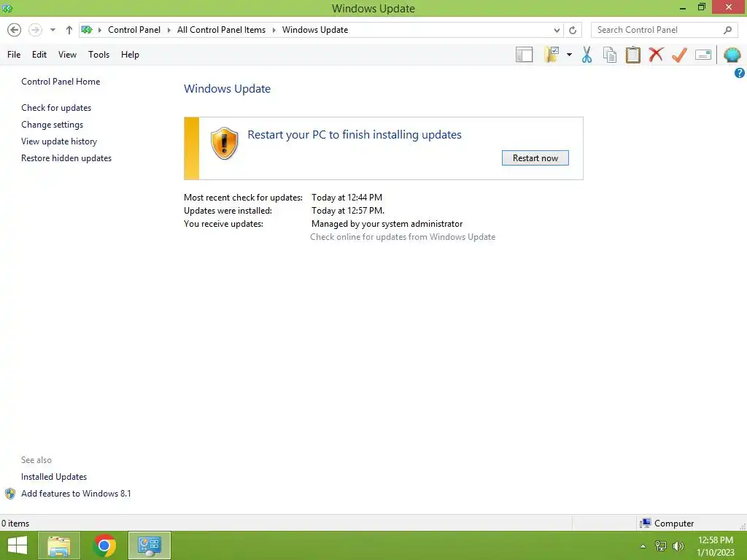Click the Back navigation arrow
The image size is (747, 560).
tap(15, 30)
